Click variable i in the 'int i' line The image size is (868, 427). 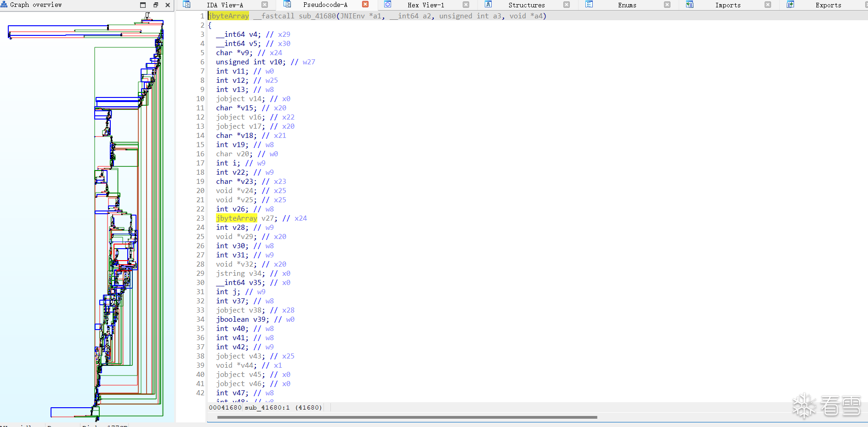pyautogui.click(x=234, y=163)
